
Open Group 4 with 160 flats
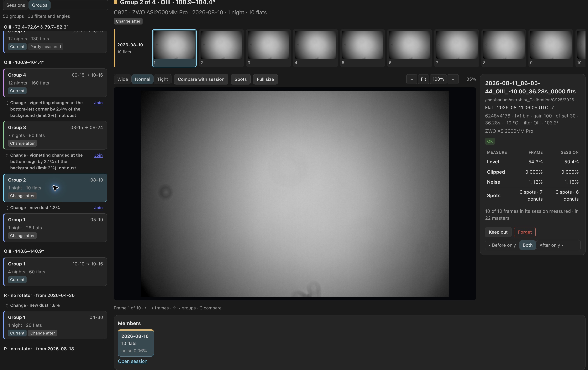click(x=55, y=83)
